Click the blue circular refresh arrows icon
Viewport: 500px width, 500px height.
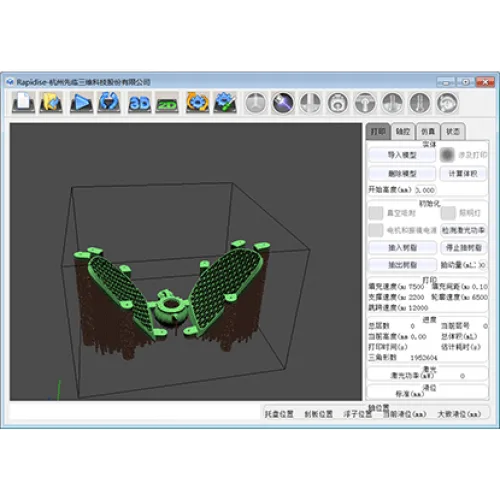(x=109, y=102)
